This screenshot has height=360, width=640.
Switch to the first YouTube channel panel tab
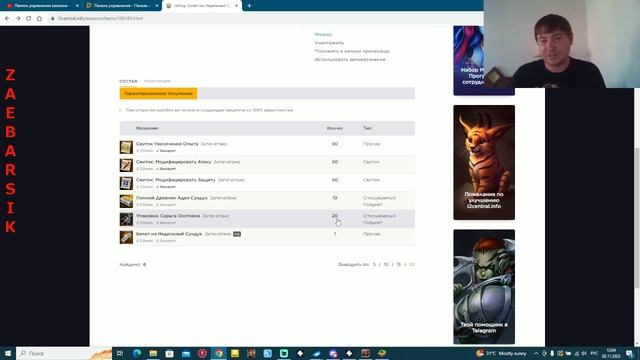pyautogui.click(x=41, y=6)
